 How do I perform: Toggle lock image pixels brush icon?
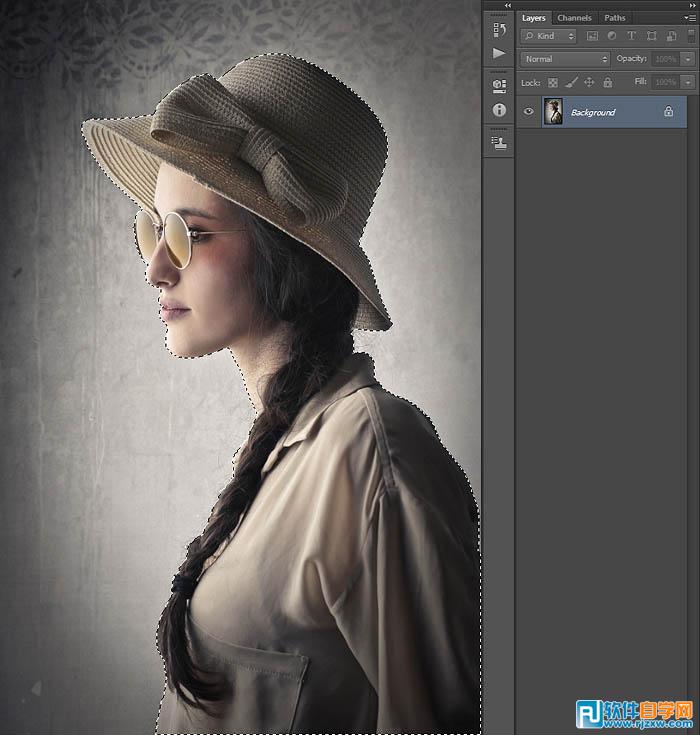pyautogui.click(x=571, y=82)
